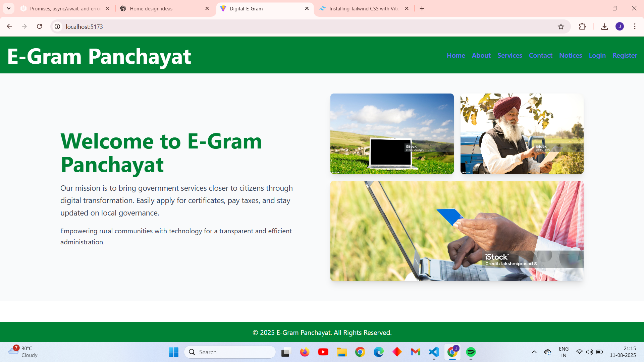Click the localhost address bar field
Screen dimensions: 644x362
[302, 26]
